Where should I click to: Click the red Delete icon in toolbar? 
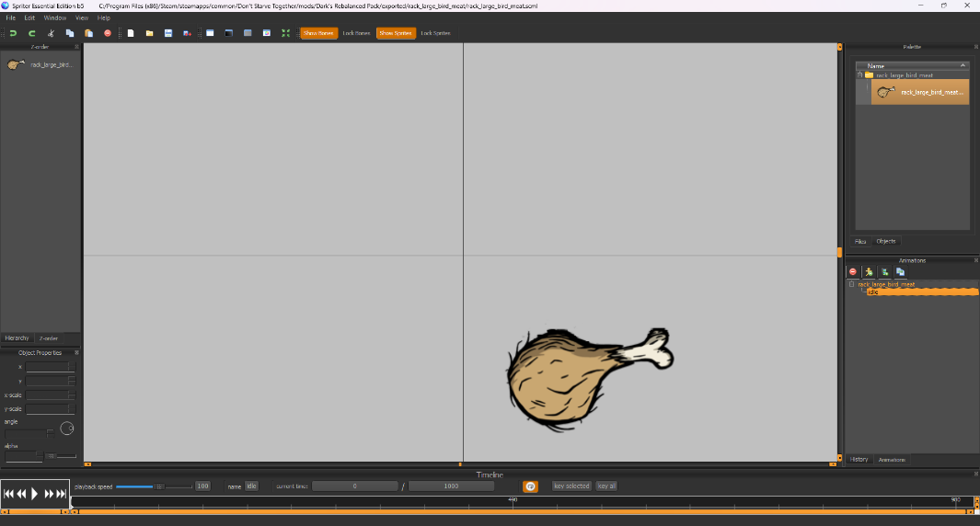coord(108,33)
